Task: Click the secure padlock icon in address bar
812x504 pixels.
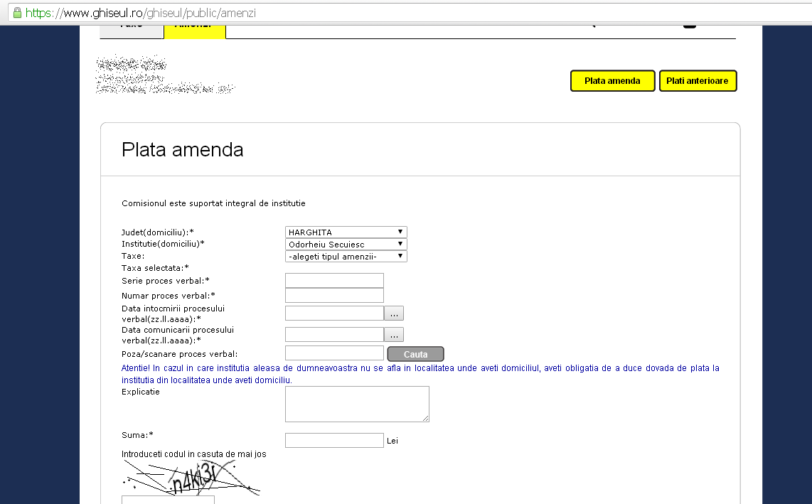Action: click(17, 13)
